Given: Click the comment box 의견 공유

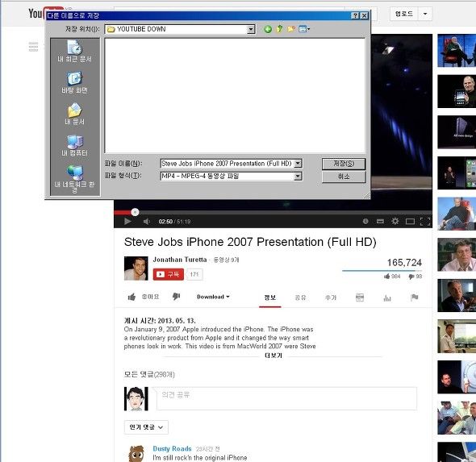Looking at the screenshot, I should 286,398.
